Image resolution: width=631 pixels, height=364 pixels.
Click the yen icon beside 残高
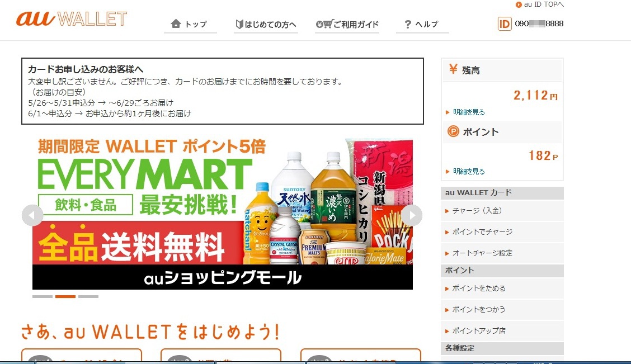tap(453, 69)
